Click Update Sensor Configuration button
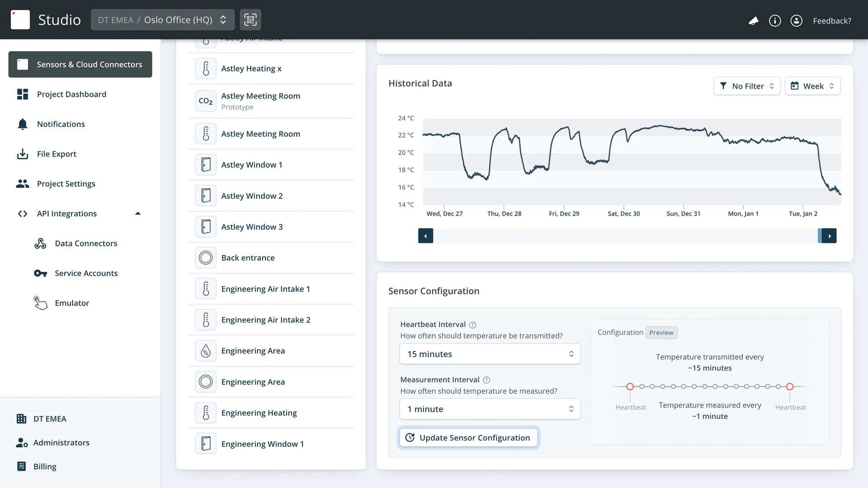This screenshot has width=868, height=488. click(x=468, y=438)
